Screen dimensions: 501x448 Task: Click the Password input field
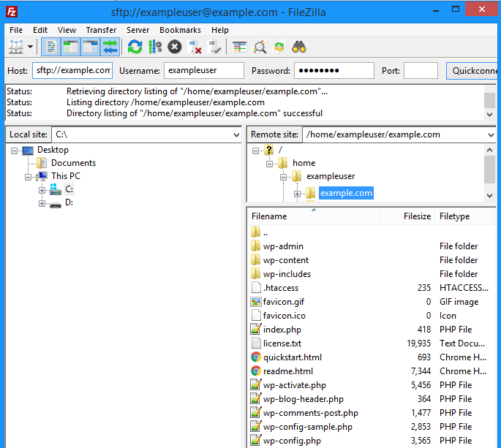(334, 71)
